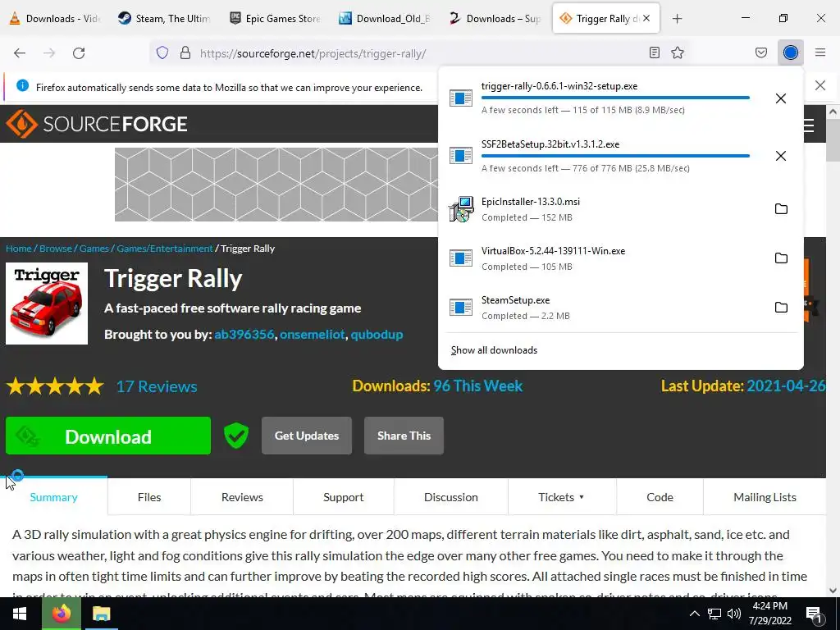Click the green verified shield badge
Screen dimensions: 840x630
(235, 435)
